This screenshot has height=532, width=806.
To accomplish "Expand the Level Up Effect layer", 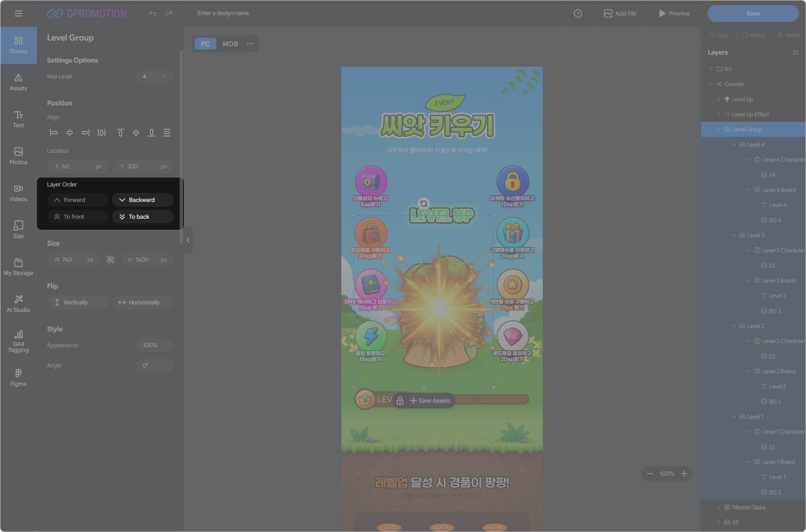I will [x=719, y=114].
